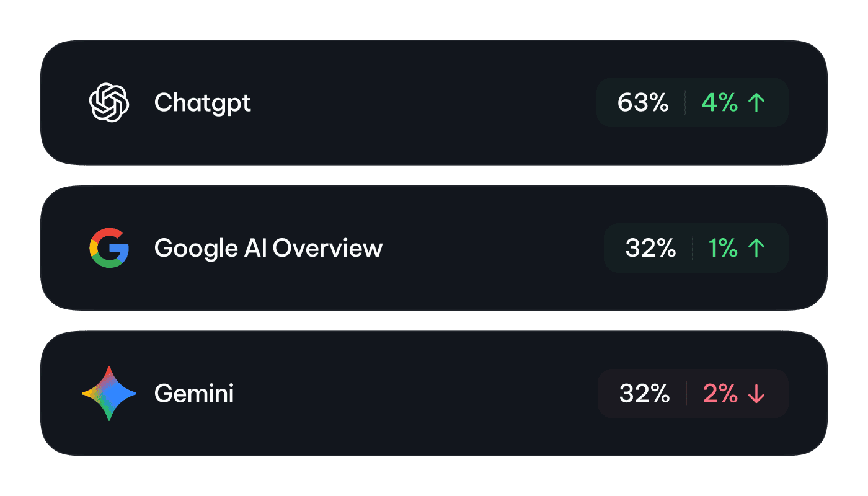The height and width of the screenshot is (496, 868).
Task: Select the Chatgpt label text
Action: [203, 104]
